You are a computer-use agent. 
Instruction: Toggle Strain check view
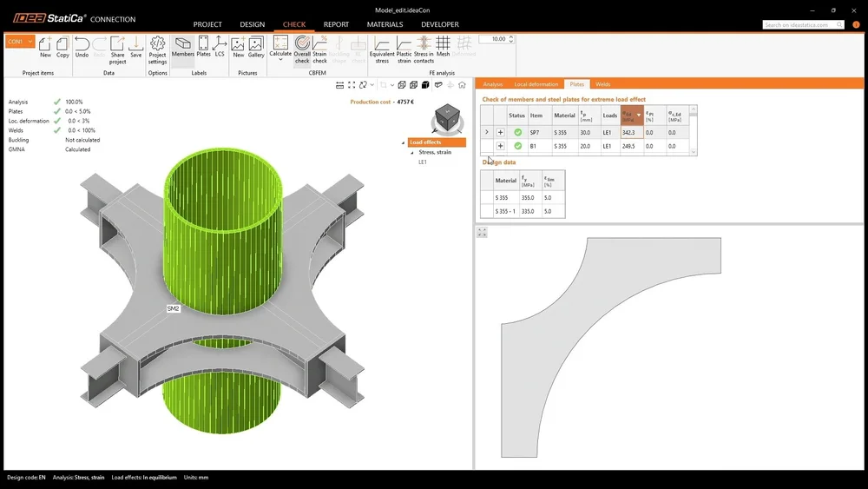319,50
